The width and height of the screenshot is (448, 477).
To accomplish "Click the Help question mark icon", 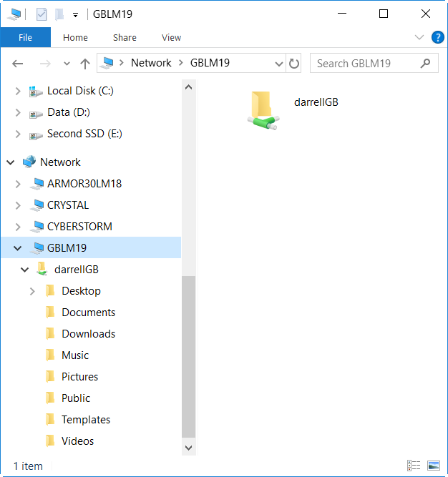I will 437,37.
